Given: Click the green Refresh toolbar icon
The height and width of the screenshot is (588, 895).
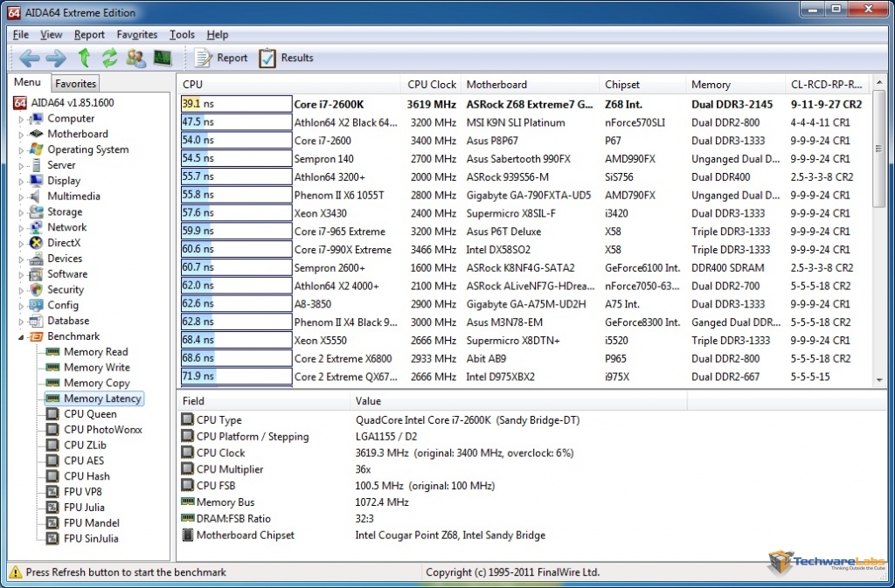Looking at the screenshot, I should click(x=109, y=58).
